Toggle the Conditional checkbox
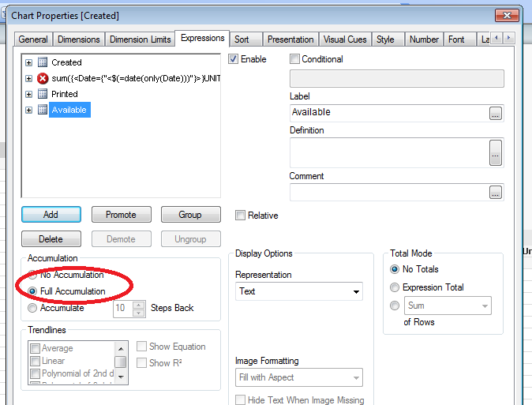Viewport: 532px width, 405px height. (294, 59)
